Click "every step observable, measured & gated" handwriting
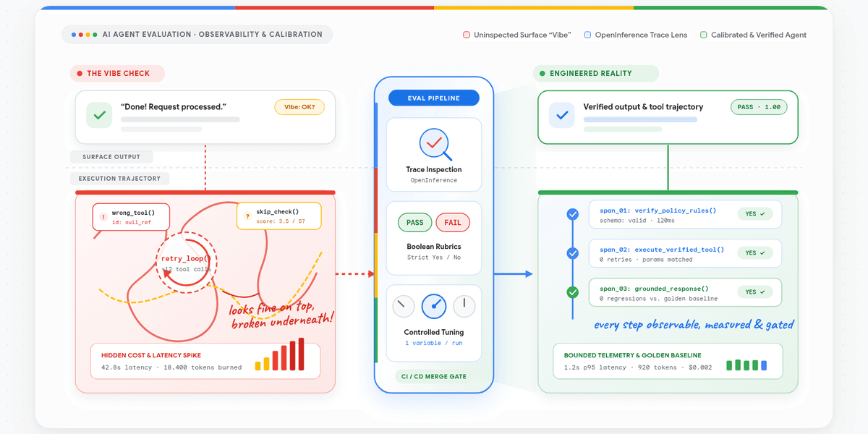Screen dimensions: 868x434 [694, 325]
